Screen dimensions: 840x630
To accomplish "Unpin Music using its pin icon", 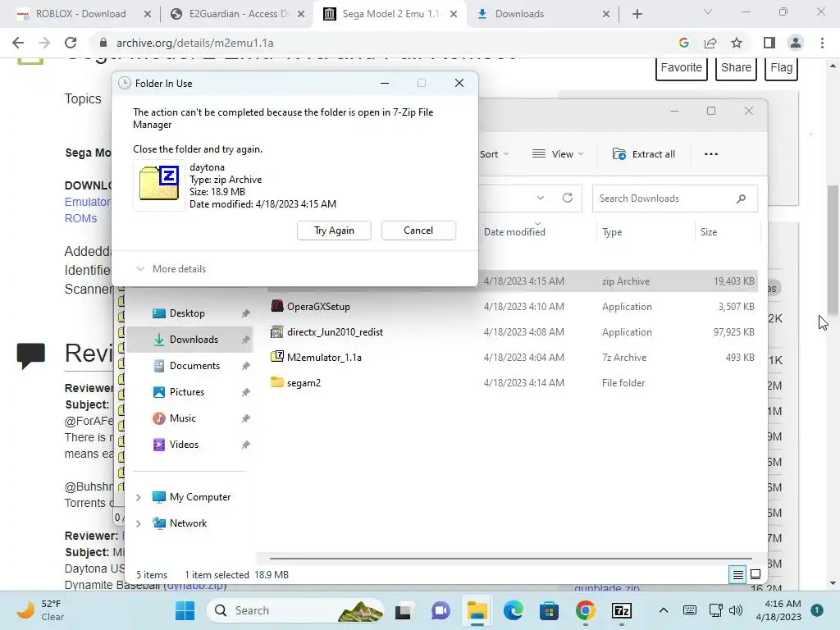I will point(245,418).
